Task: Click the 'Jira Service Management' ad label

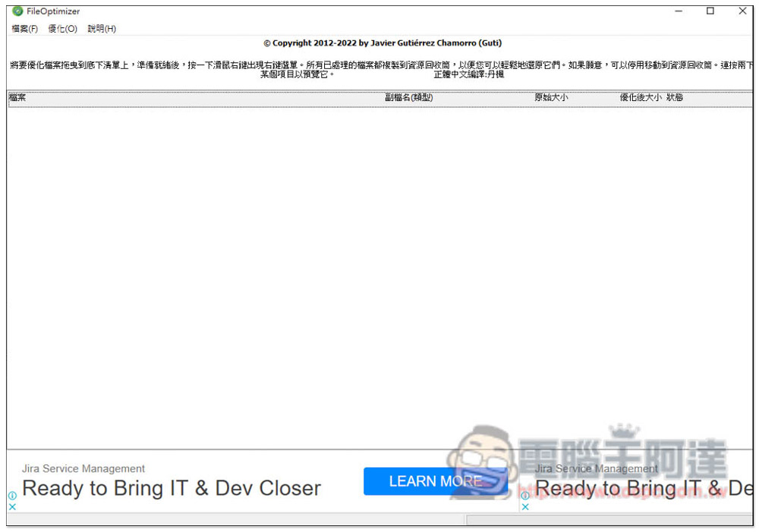Action: click(83, 468)
